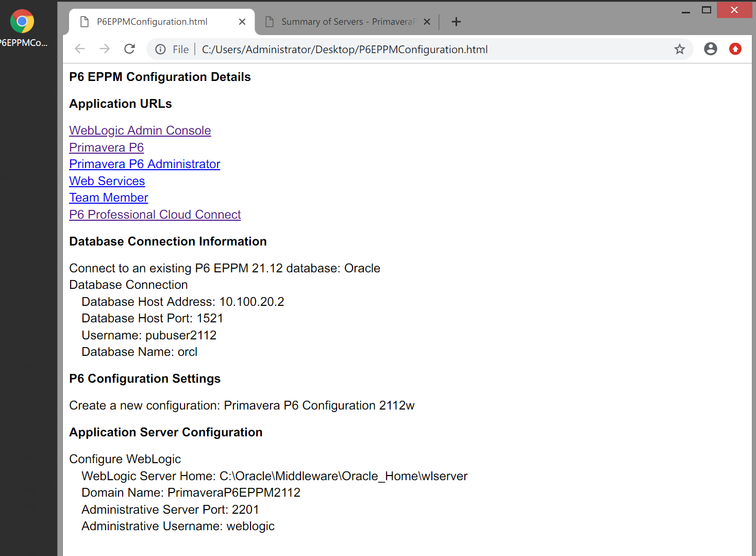Click 'Username: pubuser2112' text
The image size is (756, 556).
pyautogui.click(x=149, y=335)
